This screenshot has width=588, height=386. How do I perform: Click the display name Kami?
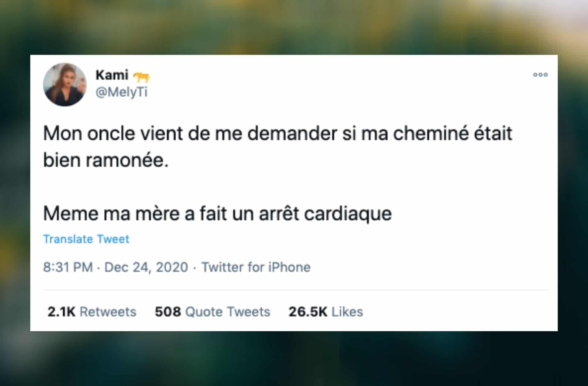[112, 75]
